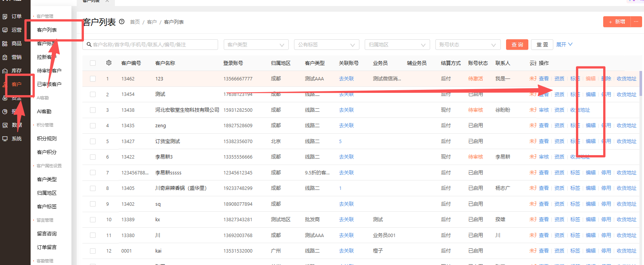Open 客户列表 in the submenu
This screenshot has height=265, width=644.
point(47,30)
